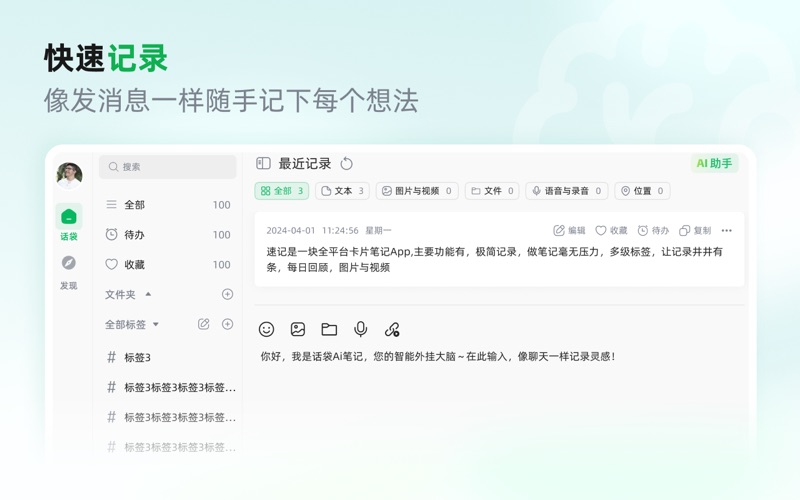Open the 发现 discover compass icon
The image size is (800, 500).
click(x=68, y=263)
